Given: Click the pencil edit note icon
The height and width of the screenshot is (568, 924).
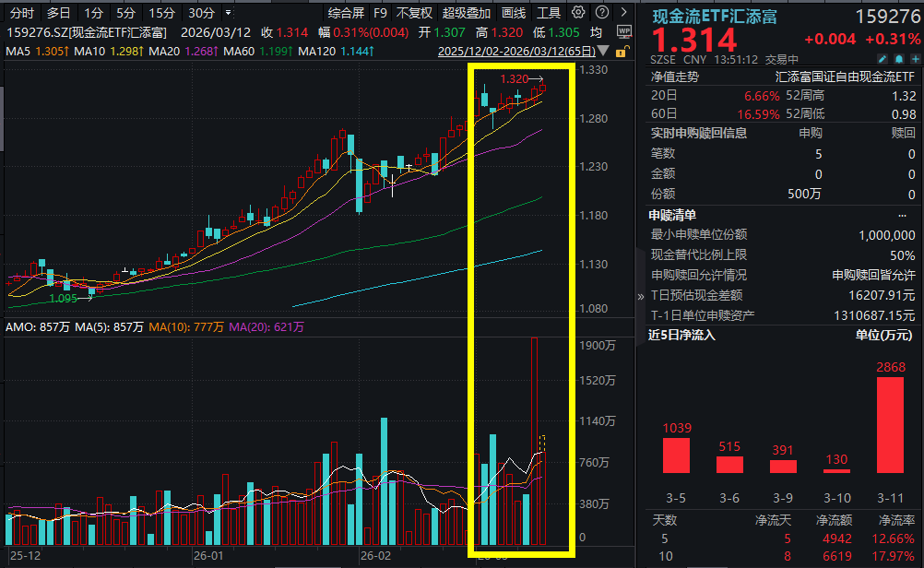Looking at the screenshot, I should [882, 59].
